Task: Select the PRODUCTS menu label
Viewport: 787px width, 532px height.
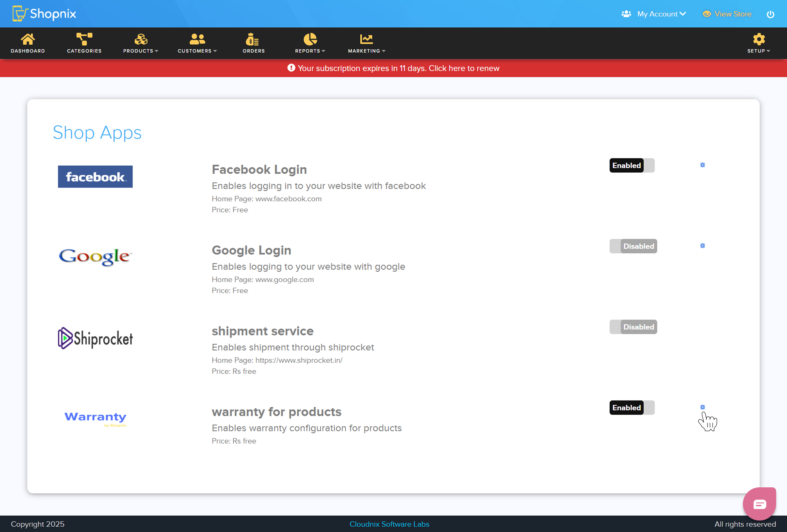Action: [x=138, y=51]
